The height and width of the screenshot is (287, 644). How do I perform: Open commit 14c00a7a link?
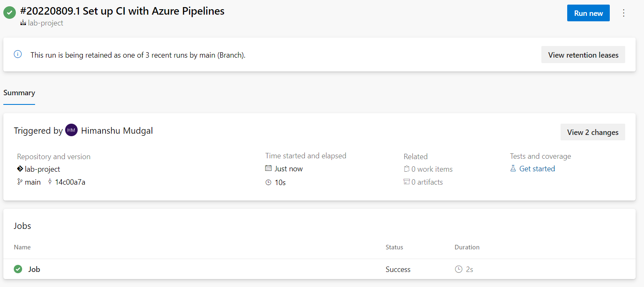pos(70,182)
